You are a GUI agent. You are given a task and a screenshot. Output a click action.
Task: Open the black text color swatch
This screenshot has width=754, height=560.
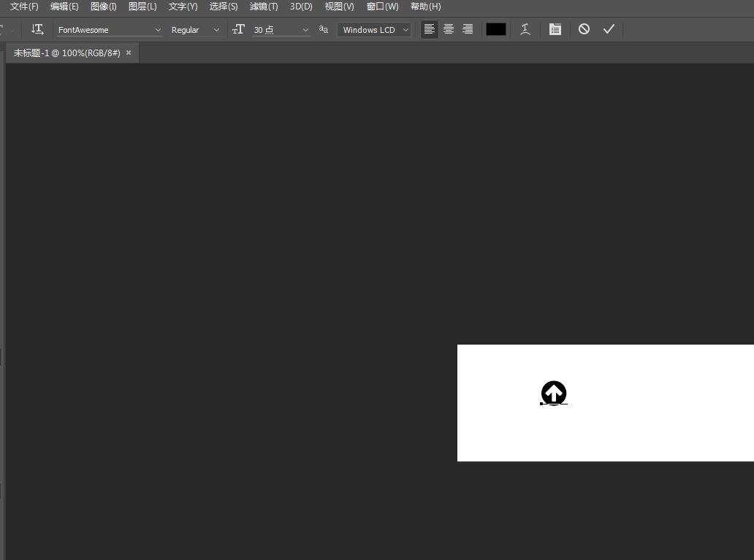pos(496,29)
